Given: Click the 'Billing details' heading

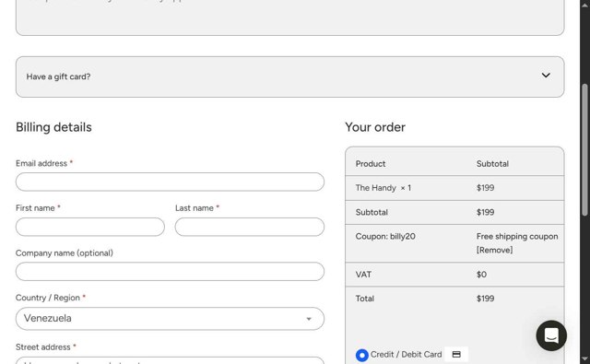Looking at the screenshot, I should coord(53,127).
